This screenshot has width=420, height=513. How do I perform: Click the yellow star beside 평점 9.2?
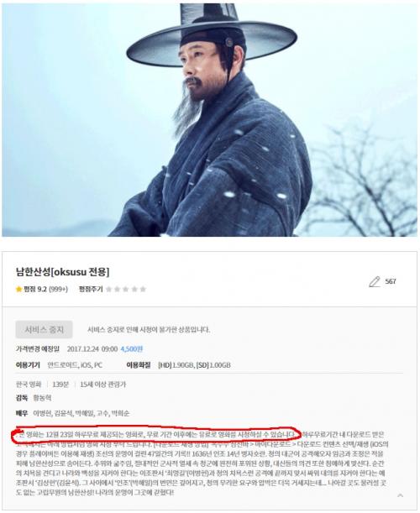click(18, 289)
